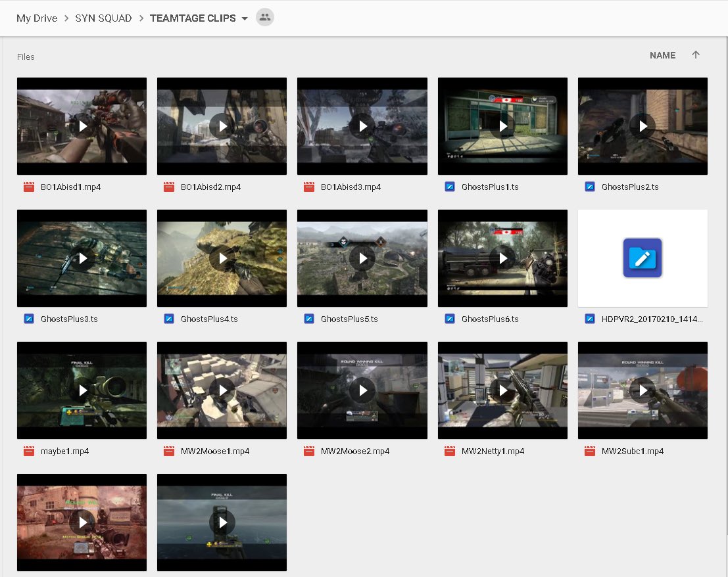
Task: Click the video file icon beside BO1Abisd1.mp4
Action: click(29, 187)
